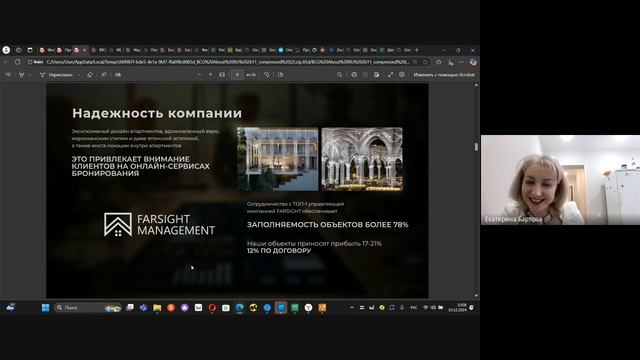Open a new browser tab with plus
Image resolution: width=640 pixels, height=360 pixels.
click(417, 50)
